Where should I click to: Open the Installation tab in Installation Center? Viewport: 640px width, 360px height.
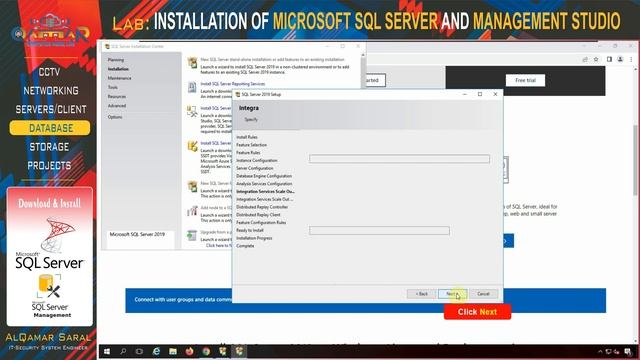click(x=118, y=69)
